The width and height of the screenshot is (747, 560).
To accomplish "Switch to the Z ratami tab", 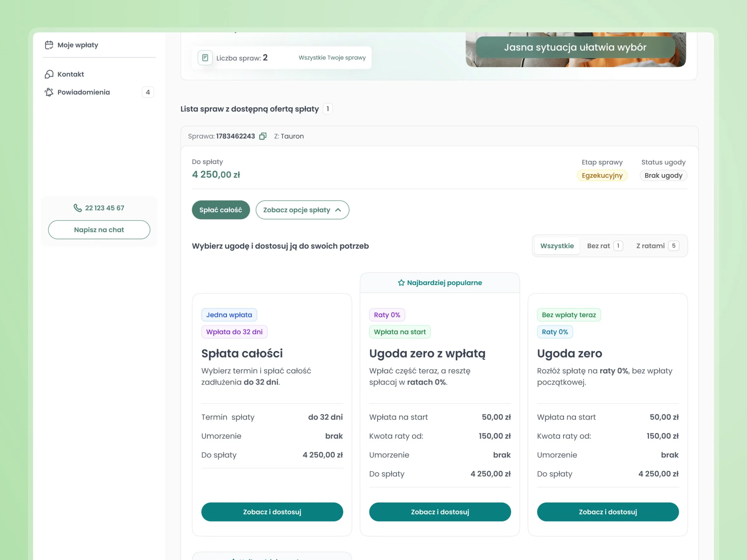I will (x=657, y=246).
